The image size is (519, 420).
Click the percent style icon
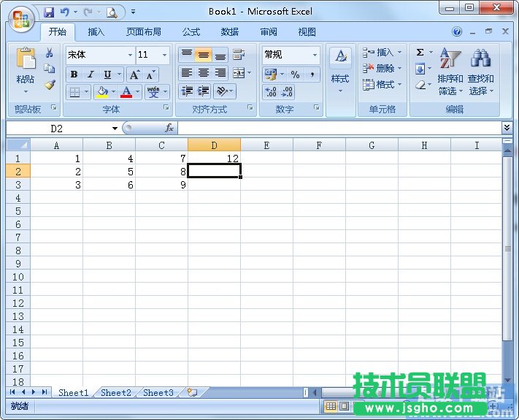[x=295, y=75]
